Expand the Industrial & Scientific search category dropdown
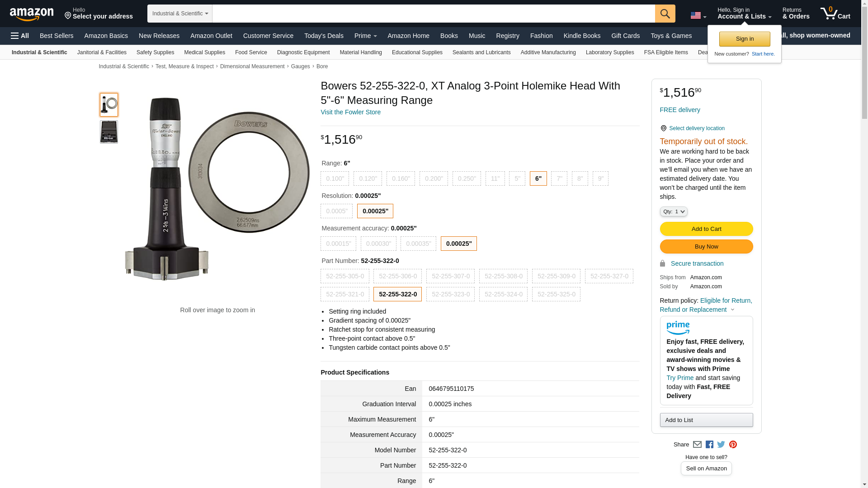The image size is (868, 488). tap(179, 14)
